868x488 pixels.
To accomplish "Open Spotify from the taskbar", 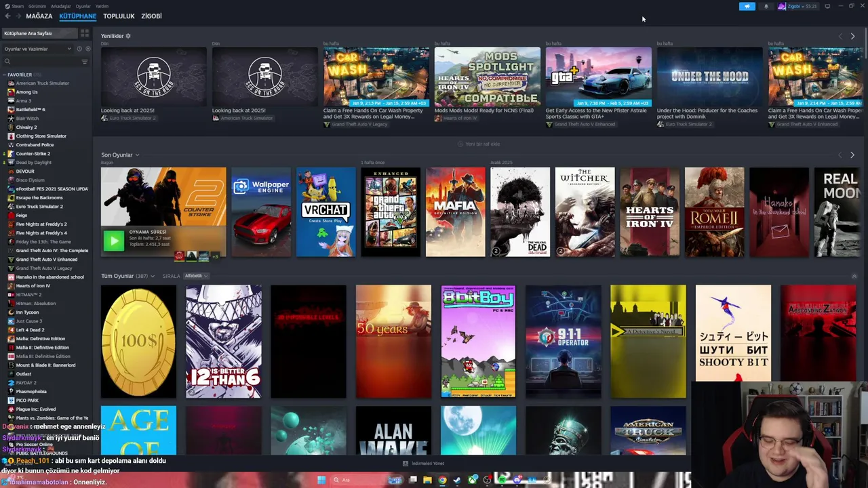I will [x=502, y=480].
